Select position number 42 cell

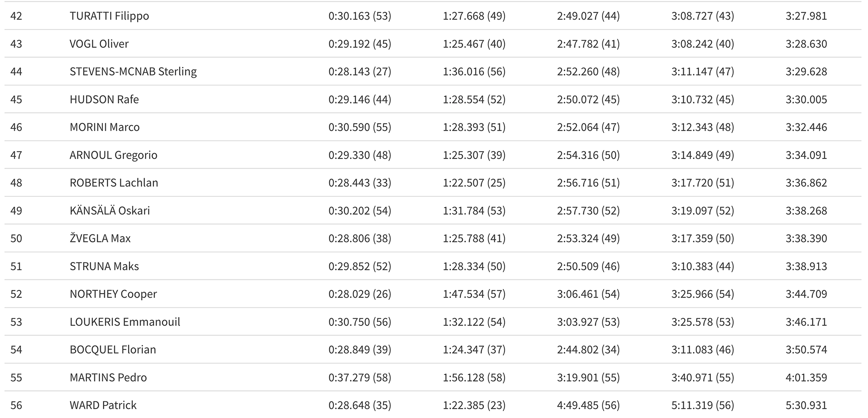pos(16,16)
